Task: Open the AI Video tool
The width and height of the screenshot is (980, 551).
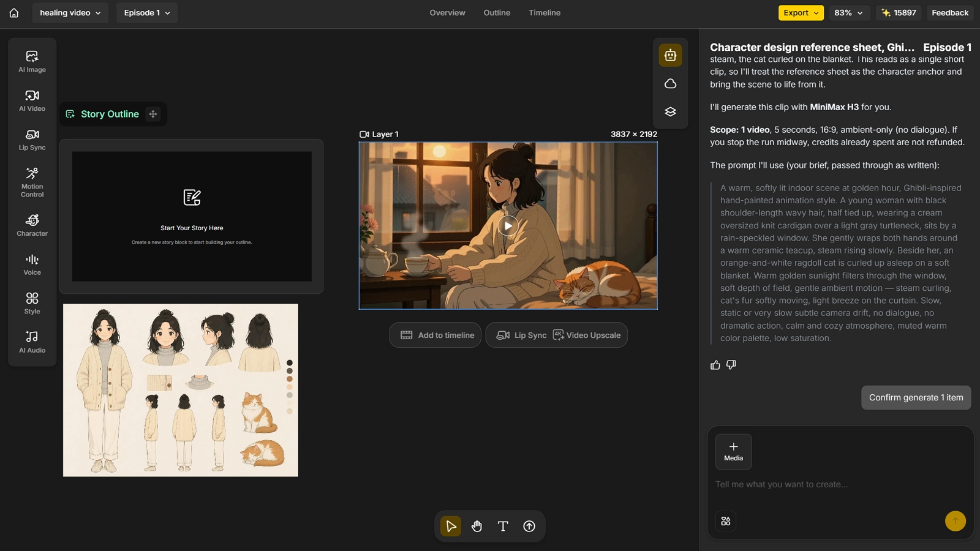Action: [x=32, y=101]
